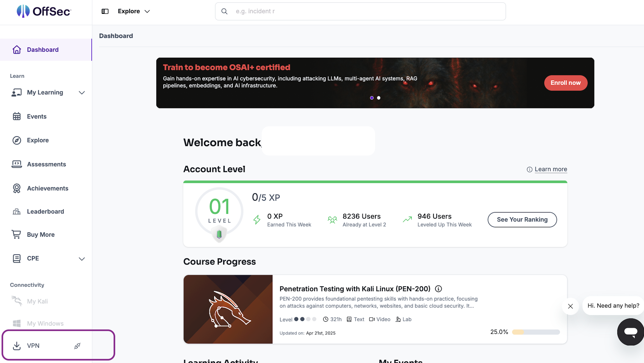View the Leaderboard page
The width and height of the screenshot is (644, 363).
pos(46,212)
